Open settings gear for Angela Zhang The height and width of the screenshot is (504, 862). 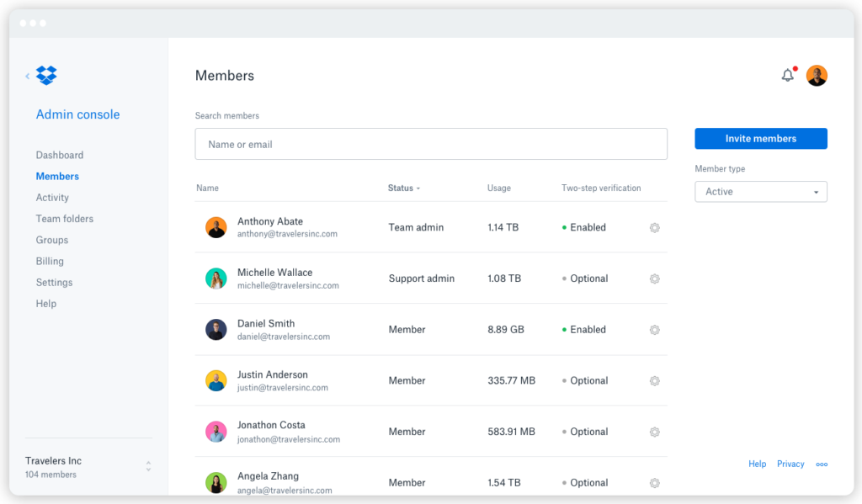(x=654, y=482)
